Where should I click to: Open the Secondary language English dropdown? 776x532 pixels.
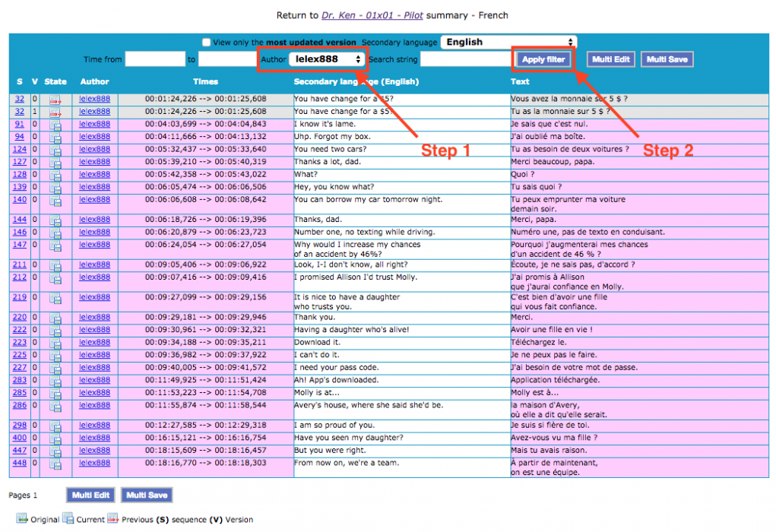[509, 43]
